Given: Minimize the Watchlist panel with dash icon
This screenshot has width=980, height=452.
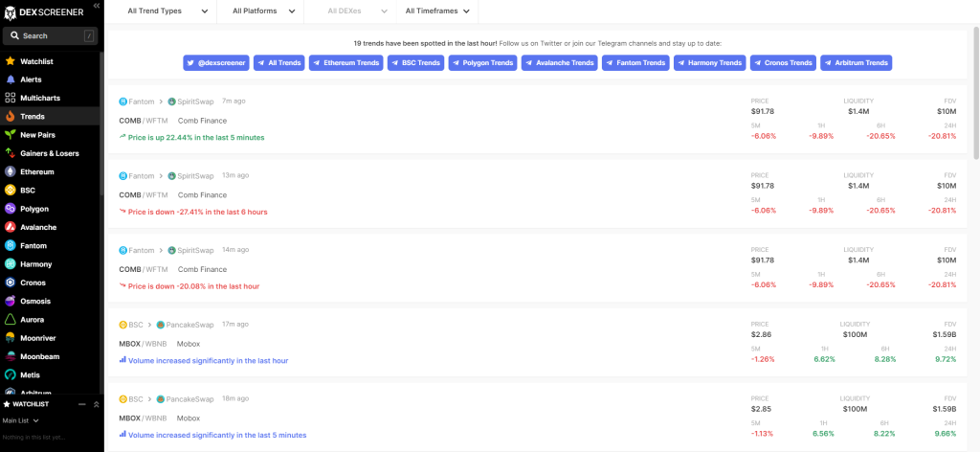Looking at the screenshot, I should point(82,404).
